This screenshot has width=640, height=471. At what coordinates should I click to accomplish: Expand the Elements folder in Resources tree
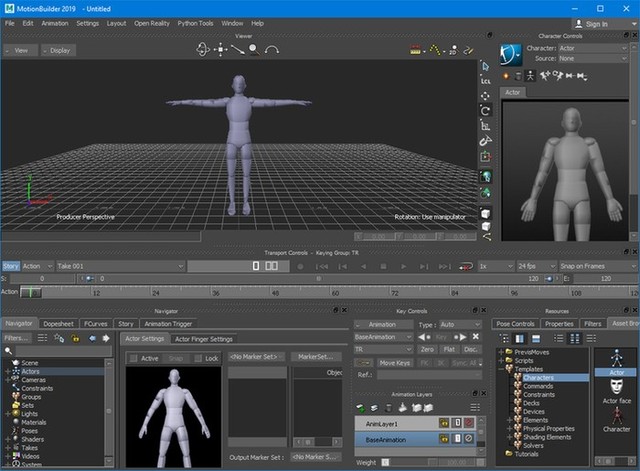point(512,422)
